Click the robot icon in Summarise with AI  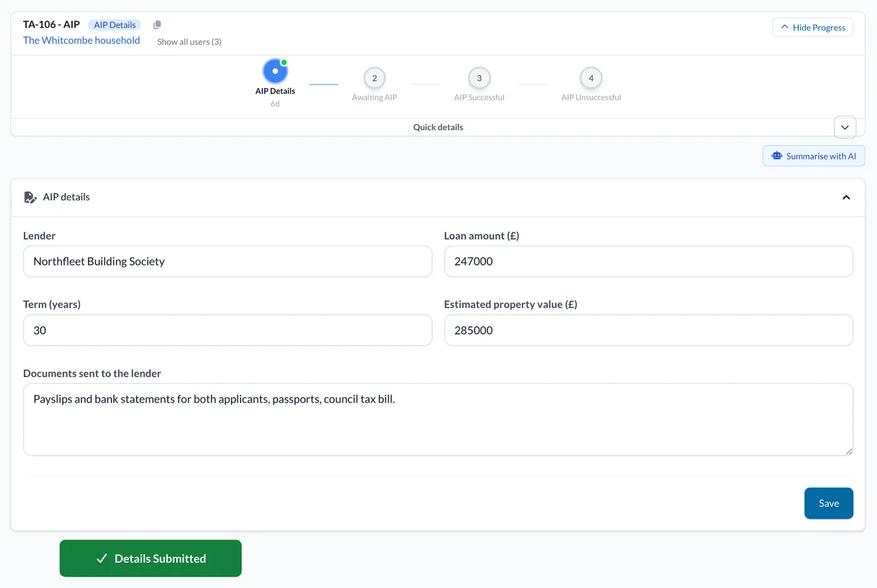click(x=777, y=156)
